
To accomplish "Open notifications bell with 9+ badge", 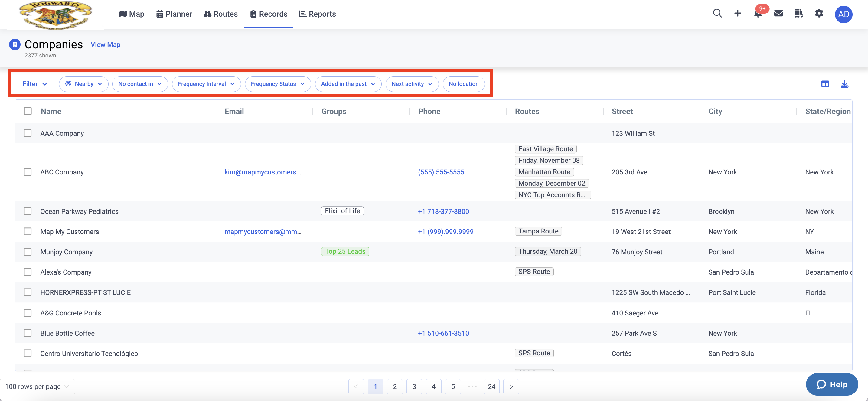I will 758,14.
